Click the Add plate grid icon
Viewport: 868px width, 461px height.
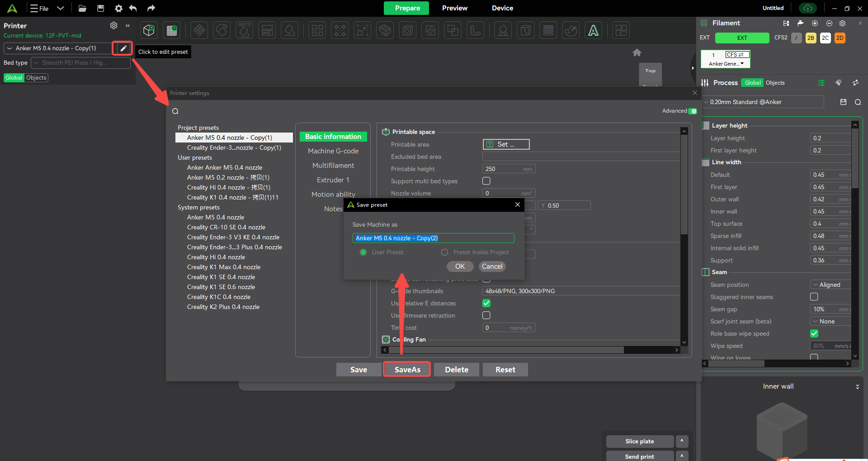[x=172, y=30]
